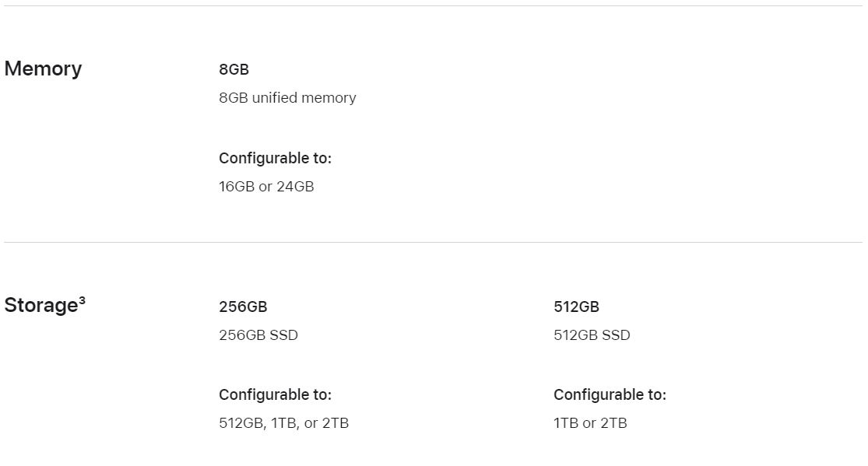
Task: Click the 16GB or 24GB text
Action: tap(266, 187)
